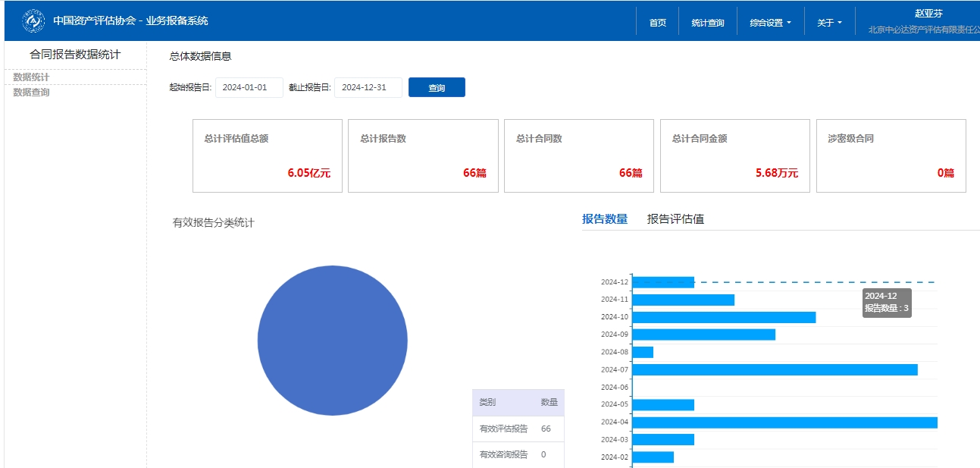The height and width of the screenshot is (468, 980).
Task: Select 数据查询 in the left sidebar
Action: pos(32,93)
